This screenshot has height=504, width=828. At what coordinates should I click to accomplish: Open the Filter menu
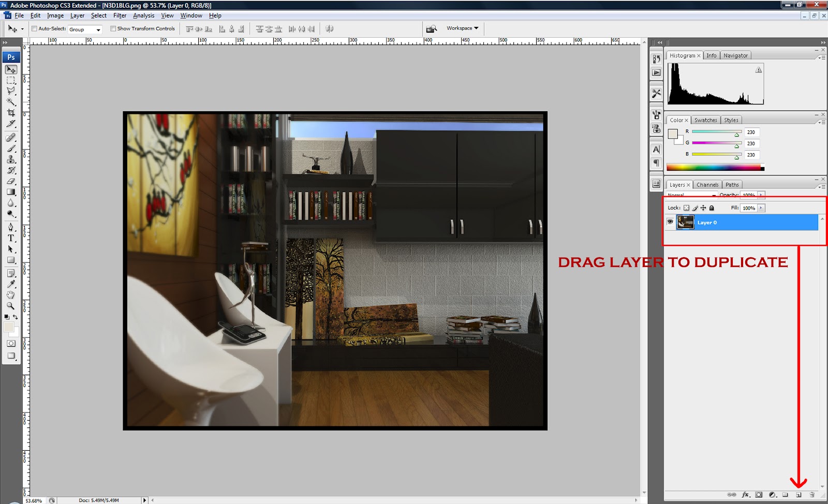click(120, 16)
